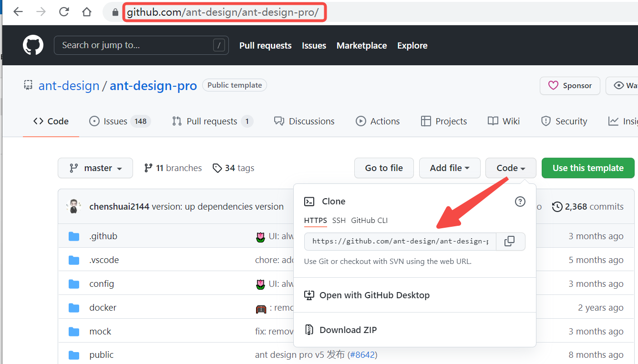
Task: Click the history clock icon near commits
Action: (557, 207)
